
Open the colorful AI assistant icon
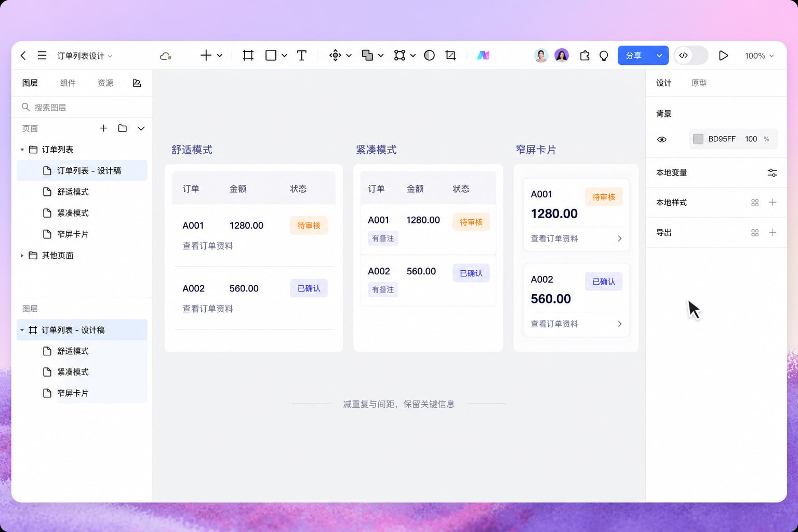[x=483, y=56]
